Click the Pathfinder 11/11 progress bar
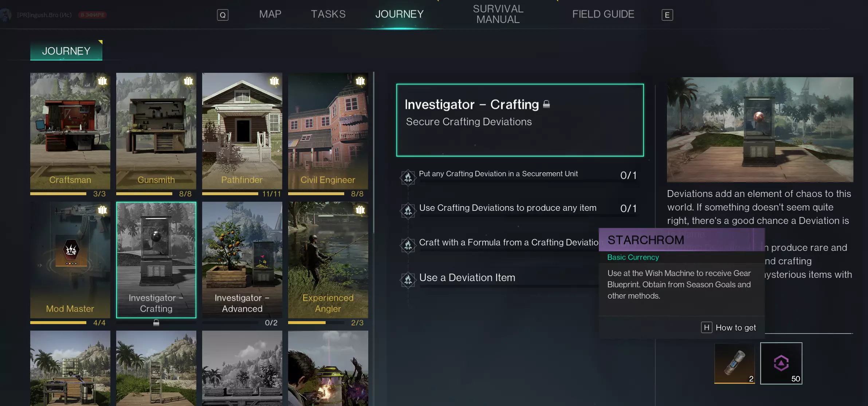 [x=230, y=194]
